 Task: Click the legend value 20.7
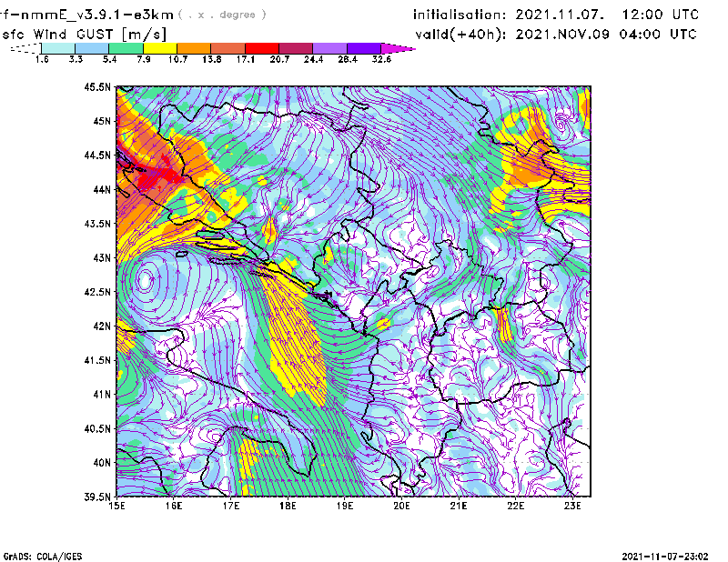point(279,59)
